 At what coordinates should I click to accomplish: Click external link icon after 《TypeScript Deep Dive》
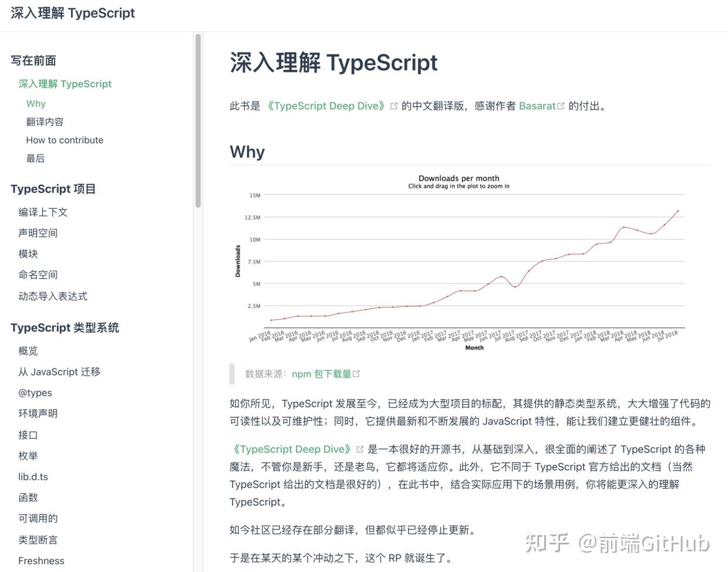coord(394,106)
